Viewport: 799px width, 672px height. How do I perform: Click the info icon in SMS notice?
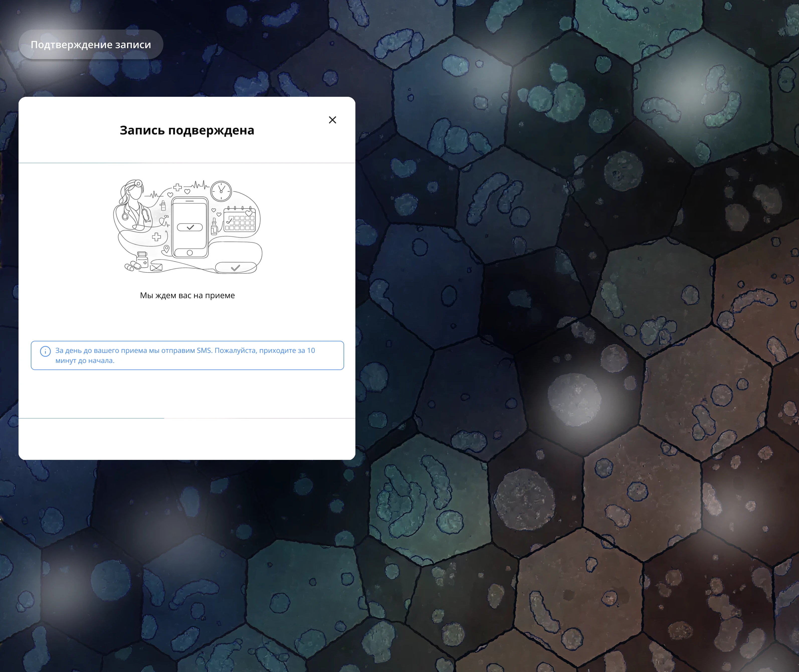[x=45, y=351]
